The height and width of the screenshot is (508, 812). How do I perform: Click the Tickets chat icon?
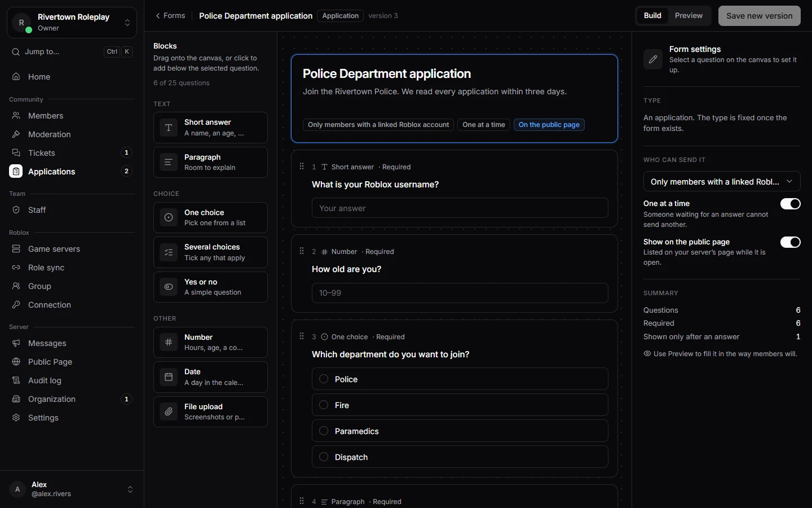coord(16,153)
